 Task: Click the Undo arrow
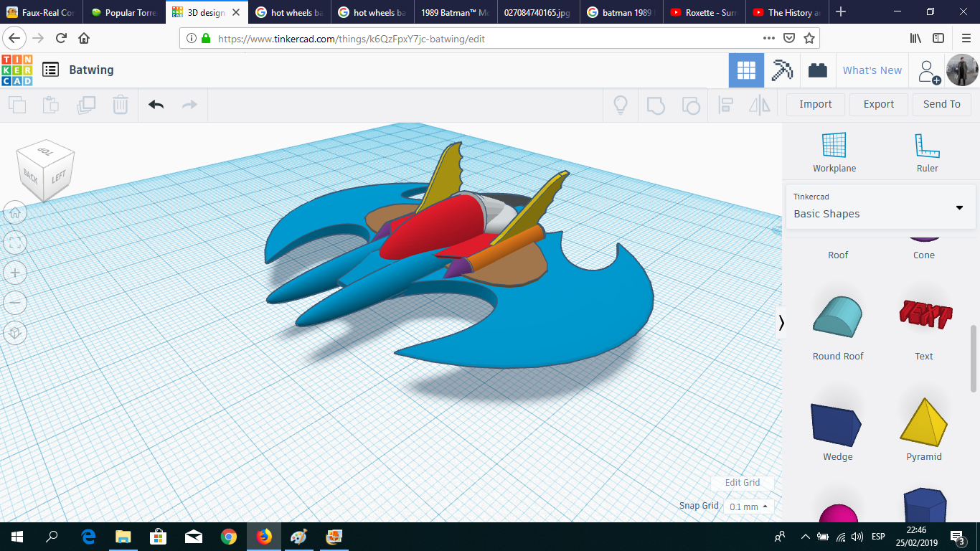(156, 105)
